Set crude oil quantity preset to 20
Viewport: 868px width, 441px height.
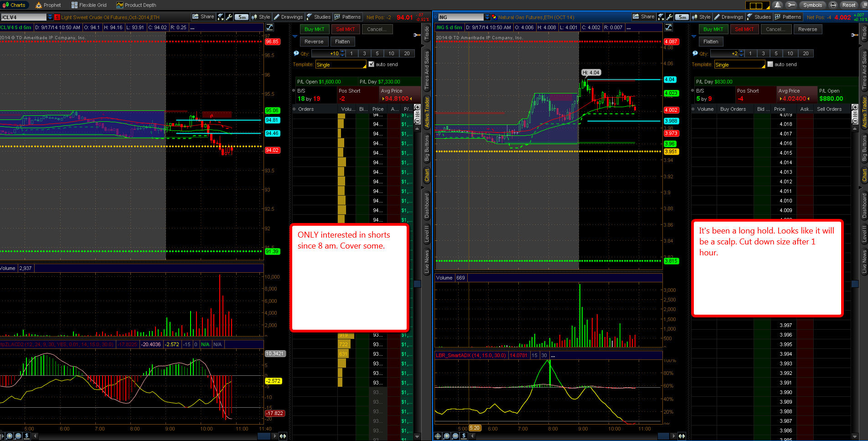(407, 53)
